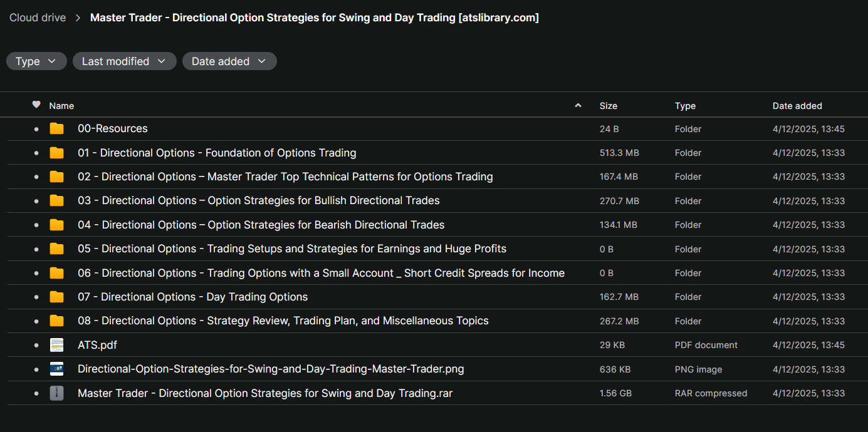Click the RAR archive file icon
The image size is (868, 432).
(57, 393)
